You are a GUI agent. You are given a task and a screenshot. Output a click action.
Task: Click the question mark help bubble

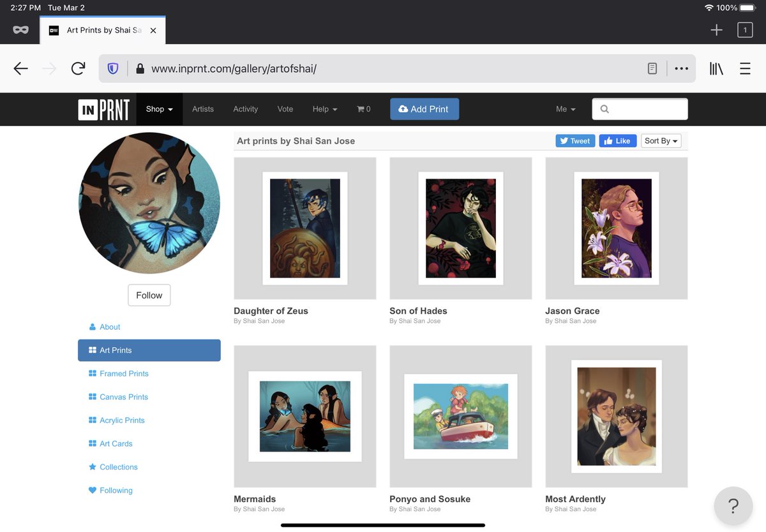(x=733, y=506)
